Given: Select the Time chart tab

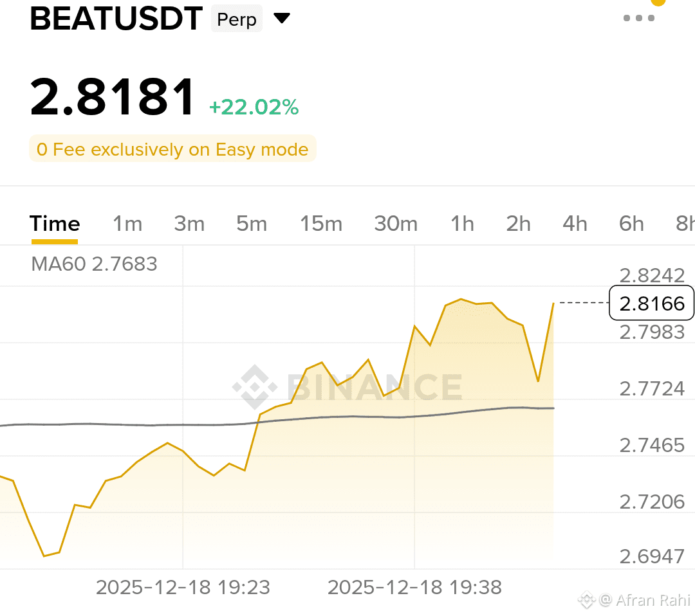Looking at the screenshot, I should point(55,224).
